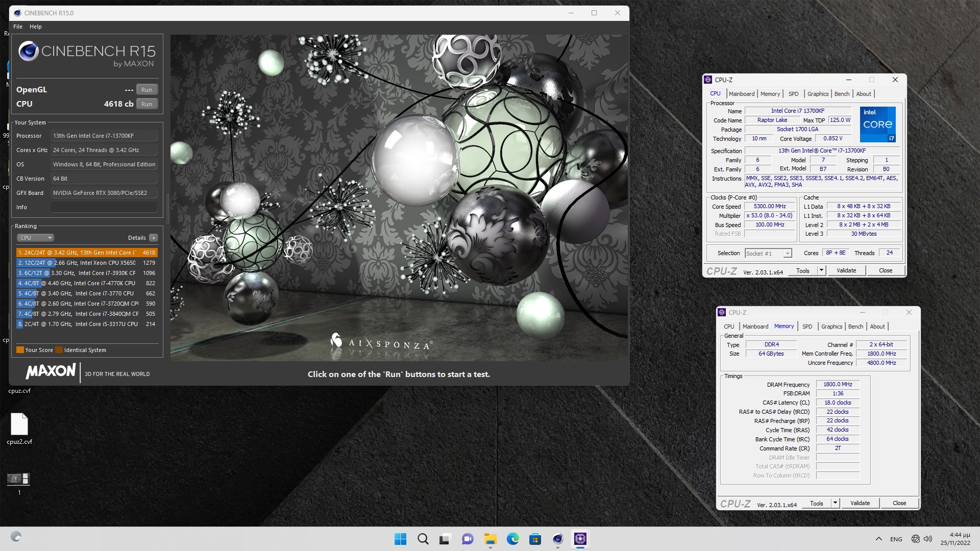Click Close button in lower CPU-Z window

(899, 504)
